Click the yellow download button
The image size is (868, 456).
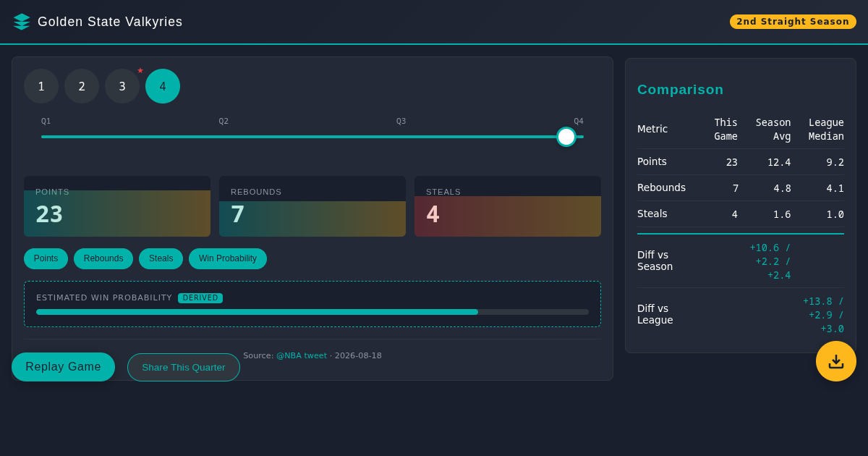836,361
